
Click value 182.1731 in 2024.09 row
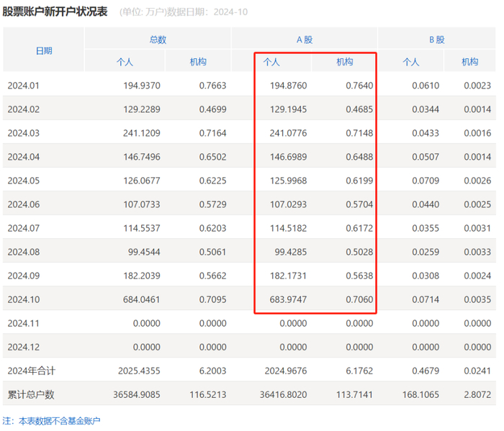point(288,276)
